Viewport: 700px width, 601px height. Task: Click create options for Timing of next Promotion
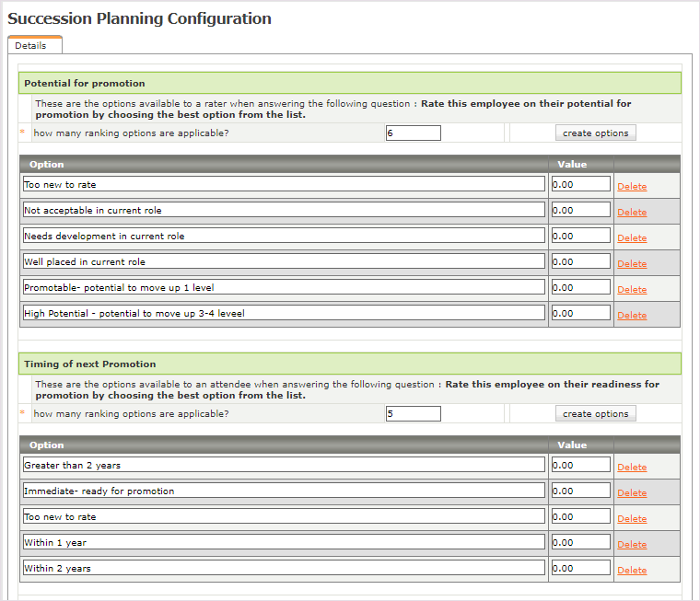[x=595, y=414]
